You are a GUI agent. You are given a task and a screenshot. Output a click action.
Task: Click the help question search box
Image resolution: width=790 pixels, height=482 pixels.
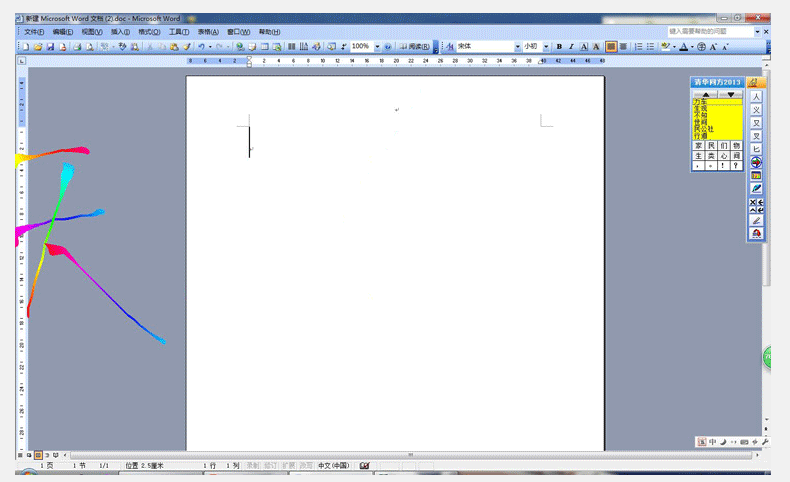point(710,32)
